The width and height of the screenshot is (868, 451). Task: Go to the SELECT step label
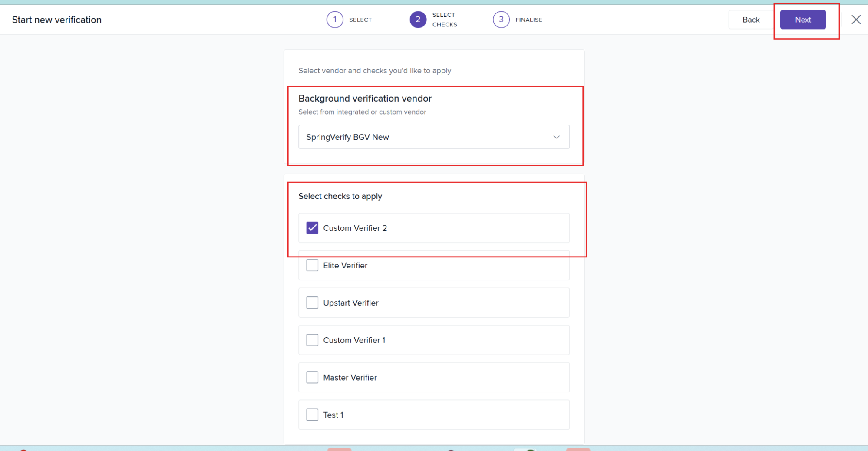pos(360,20)
